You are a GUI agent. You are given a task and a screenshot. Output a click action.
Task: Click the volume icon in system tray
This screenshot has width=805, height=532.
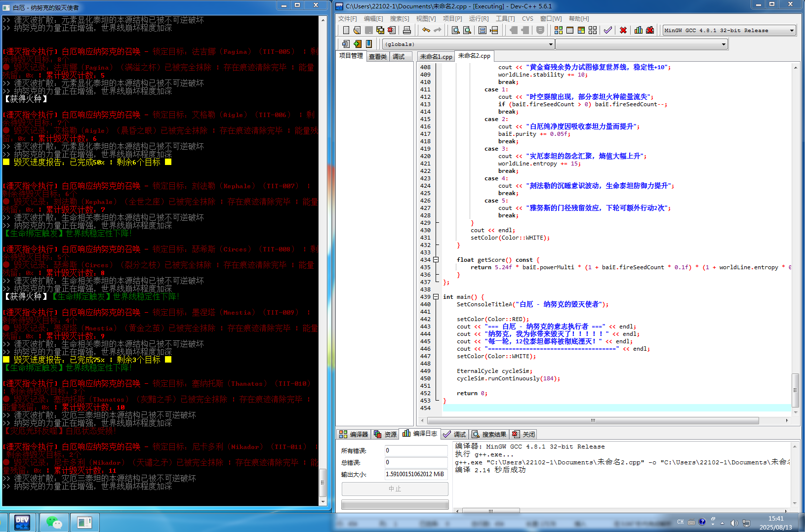coord(734,523)
